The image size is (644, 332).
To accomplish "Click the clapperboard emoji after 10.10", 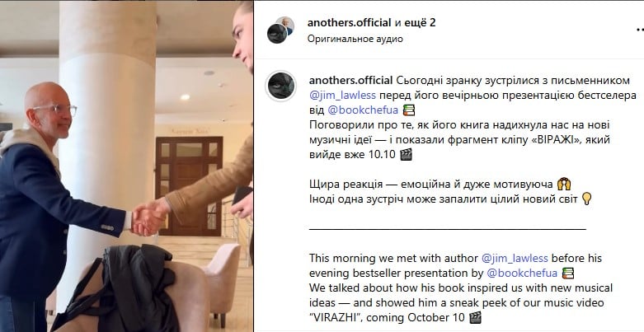I will click(x=406, y=155).
